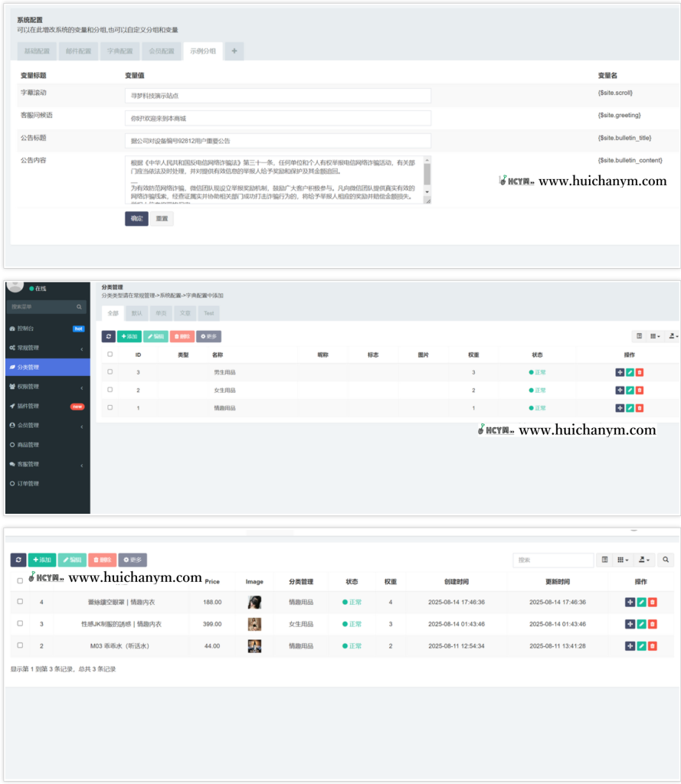681x784 pixels.
Task: Click the plus tab to add a config group
Action: coord(234,51)
